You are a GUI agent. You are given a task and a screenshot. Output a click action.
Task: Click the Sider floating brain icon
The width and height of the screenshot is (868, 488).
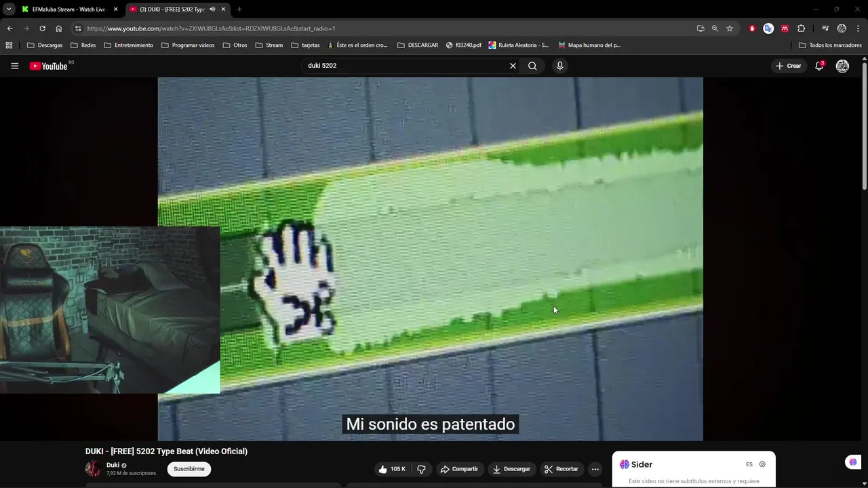tap(853, 462)
